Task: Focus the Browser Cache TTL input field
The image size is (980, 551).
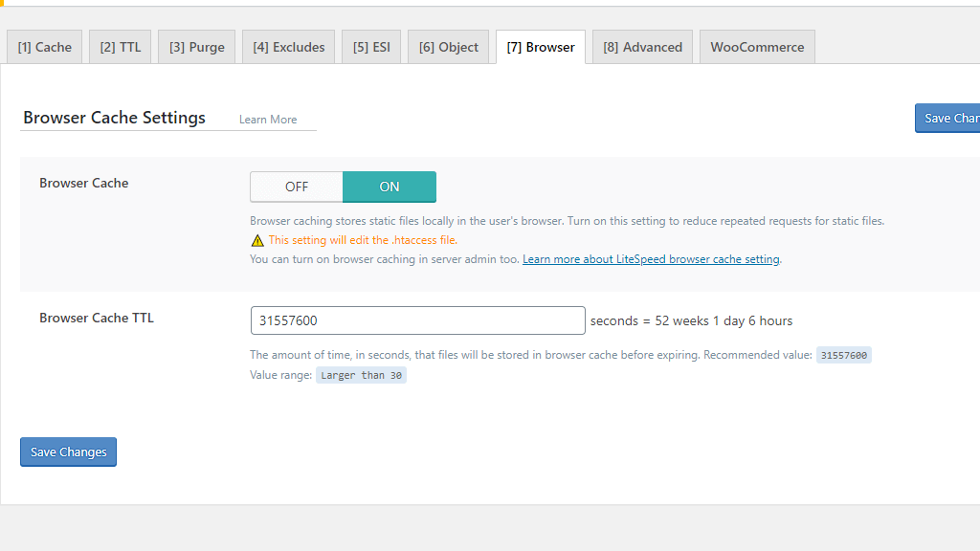Action: pos(417,320)
